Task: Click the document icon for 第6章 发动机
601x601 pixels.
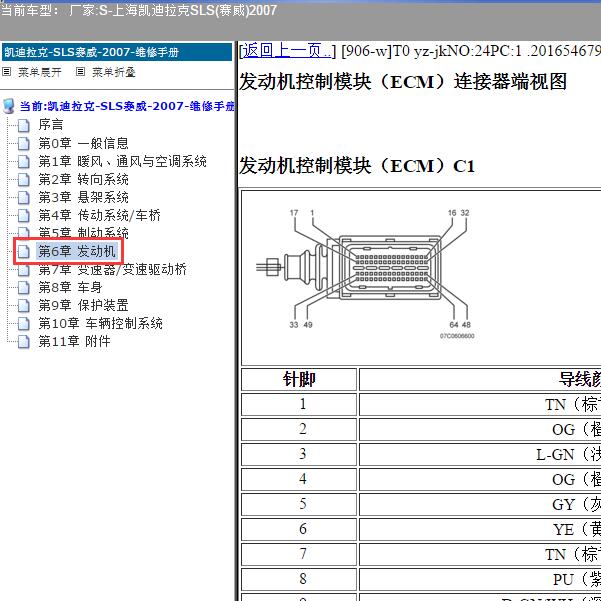Action: tap(24, 251)
